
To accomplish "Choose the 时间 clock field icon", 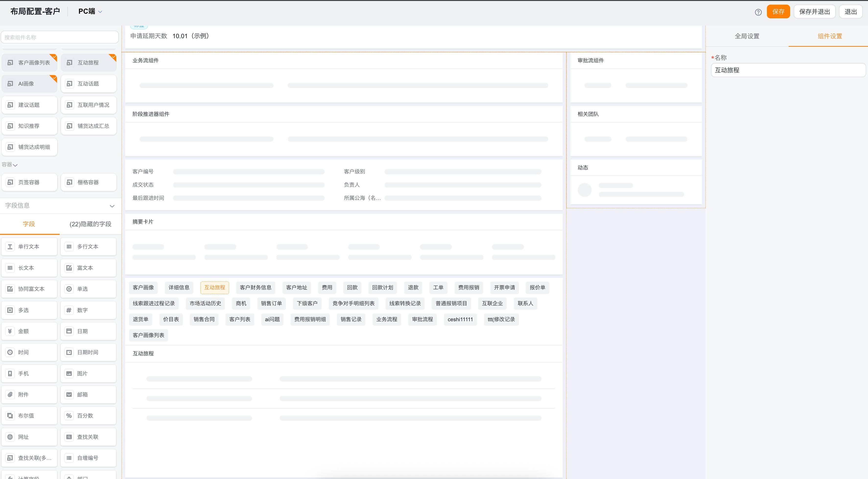I will click(10, 352).
